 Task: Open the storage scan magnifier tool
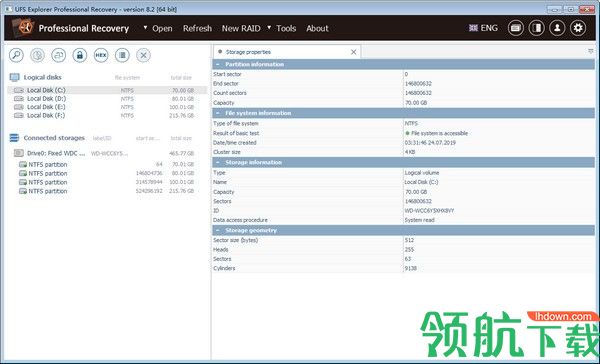[16, 55]
